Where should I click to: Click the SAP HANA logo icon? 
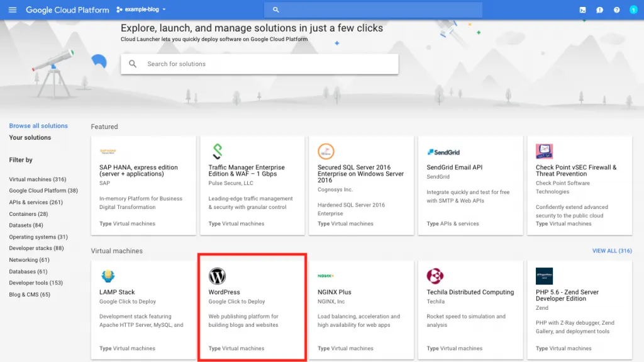[x=108, y=151]
